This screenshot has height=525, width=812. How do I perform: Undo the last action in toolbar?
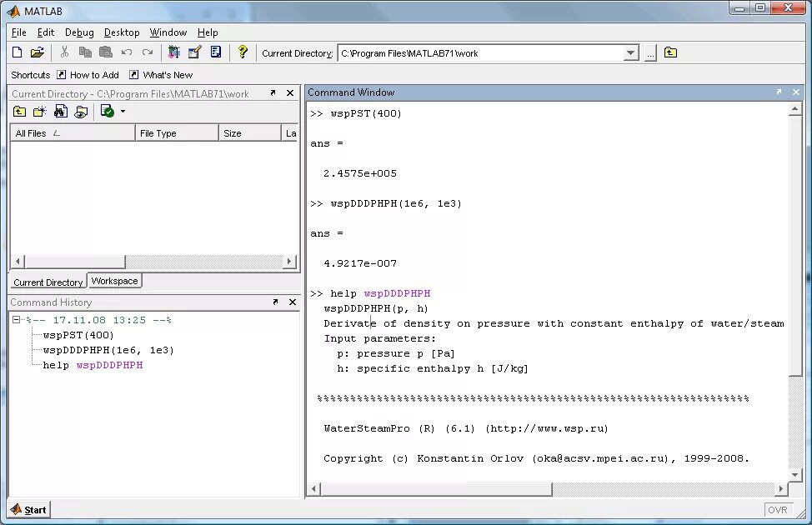127,52
